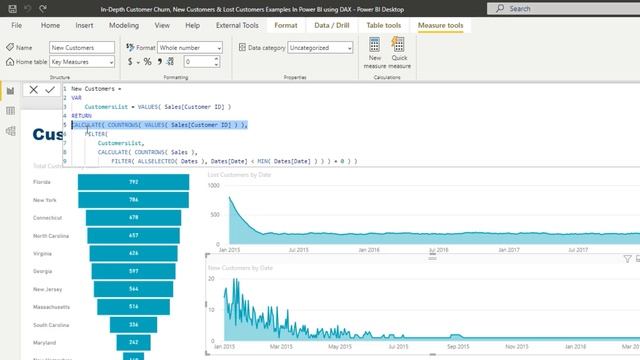Image resolution: width=640 pixels, height=360 pixels.
Task: Click the Redo arrow icon
Action: pyautogui.click(x=42, y=9)
